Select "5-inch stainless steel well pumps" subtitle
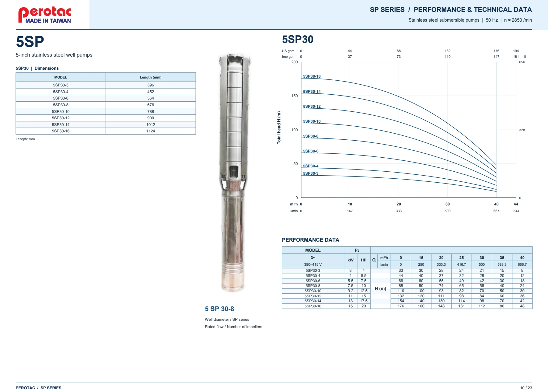 click(54, 55)
